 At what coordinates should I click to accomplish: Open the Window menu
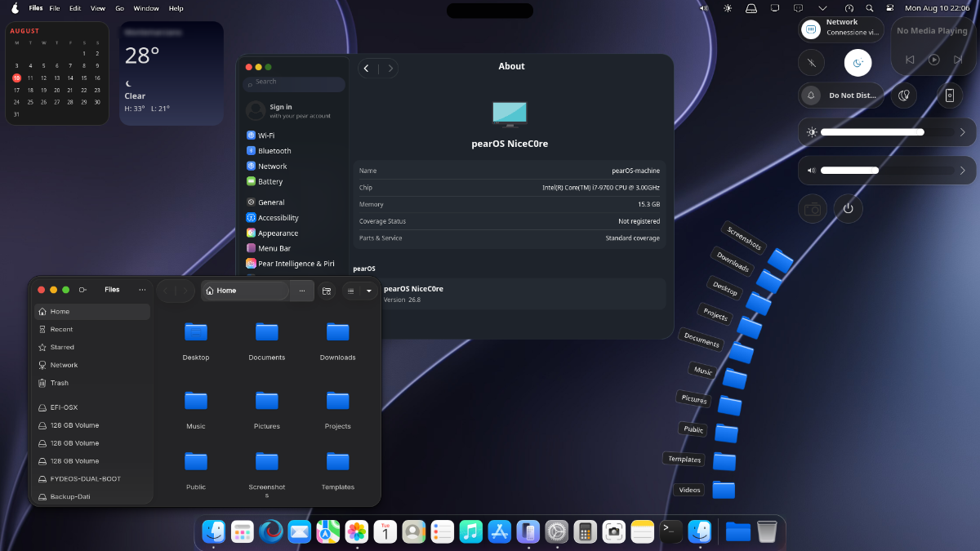[146, 8]
